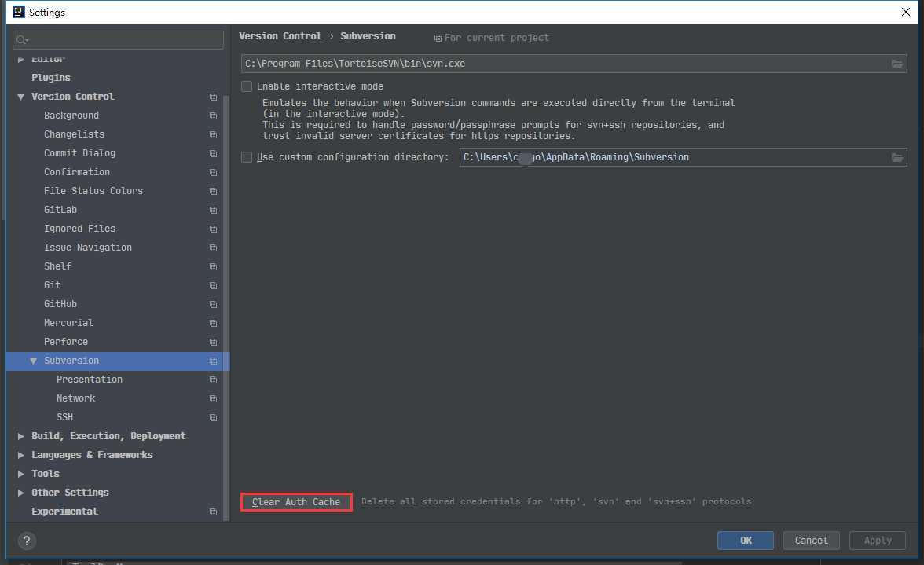Select Confirmation settings
The width and height of the screenshot is (924, 565).
77,172
